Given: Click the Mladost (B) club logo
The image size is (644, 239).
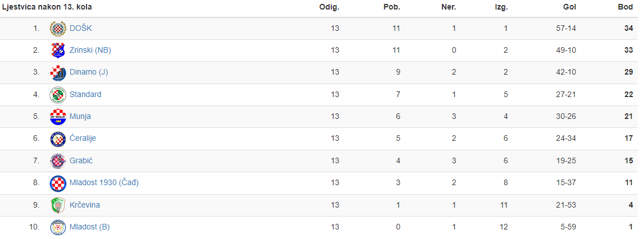Looking at the screenshot, I should tap(58, 228).
